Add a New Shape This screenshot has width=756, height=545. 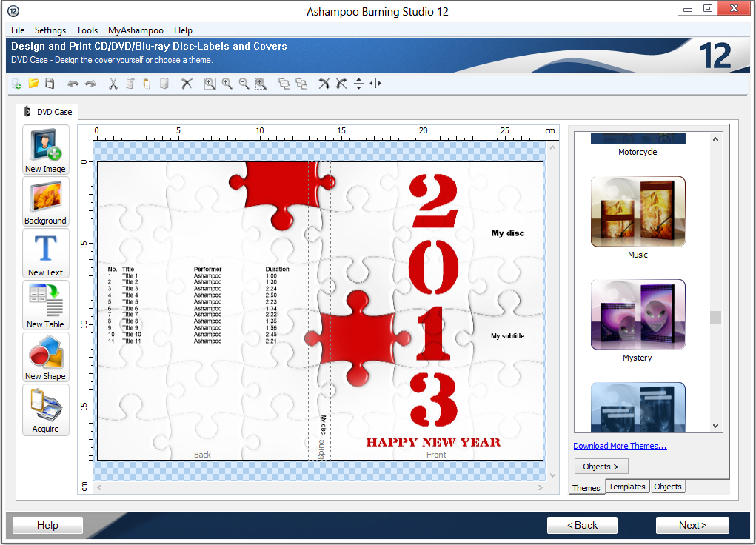pos(46,357)
